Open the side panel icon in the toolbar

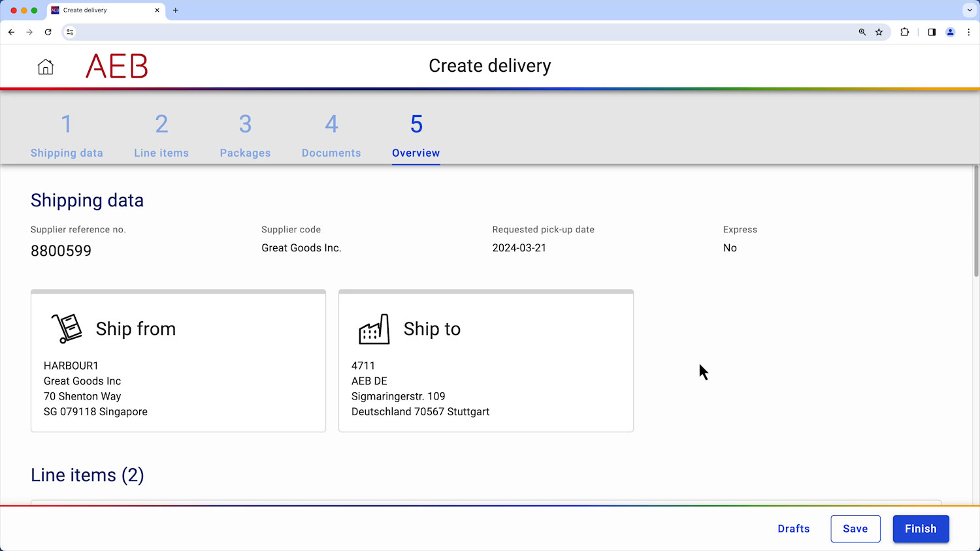tap(932, 31)
